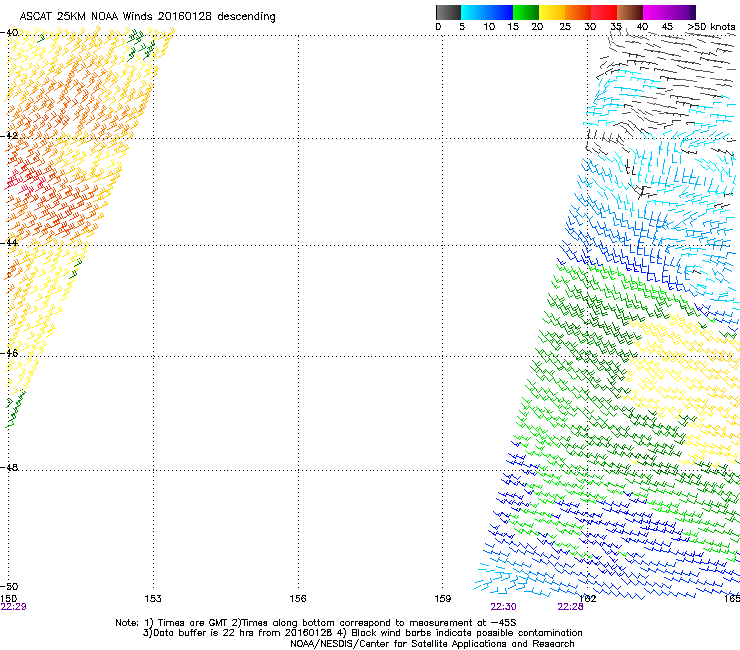This screenshot has height=650, width=740.
Task: Click the latitude label '-40'
Action: 9,33
